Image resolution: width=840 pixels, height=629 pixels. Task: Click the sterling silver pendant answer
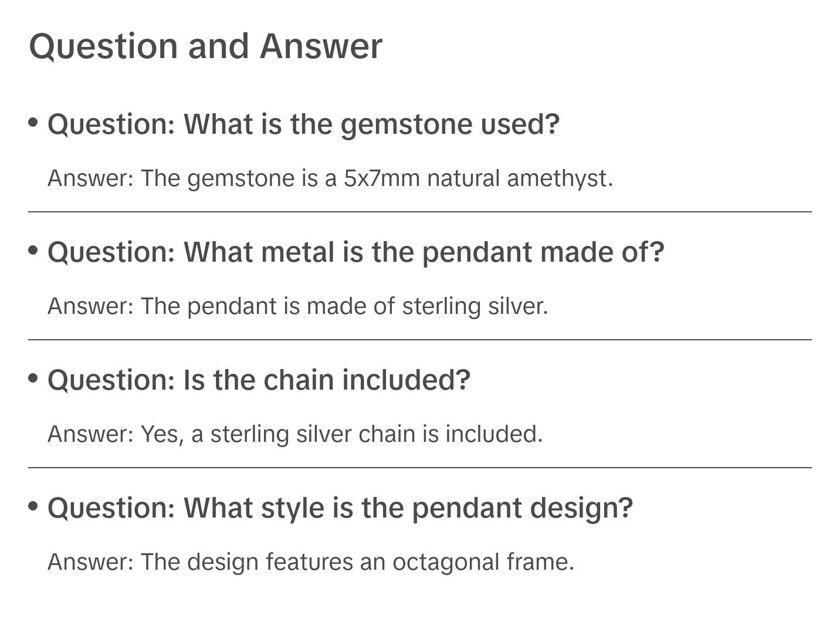click(297, 306)
